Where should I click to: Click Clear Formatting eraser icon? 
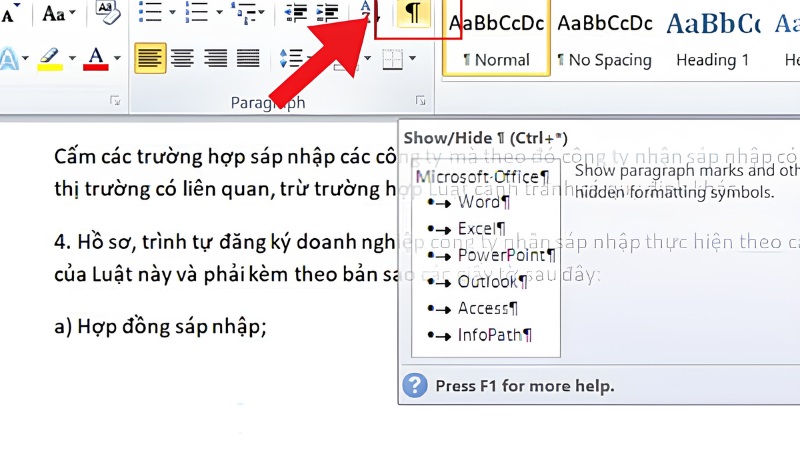pyautogui.click(x=107, y=12)
